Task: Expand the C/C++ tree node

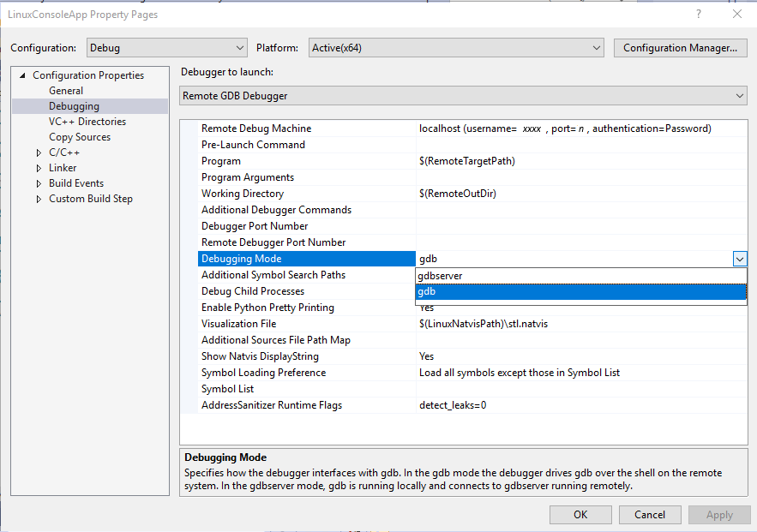Action: point(37,152)
